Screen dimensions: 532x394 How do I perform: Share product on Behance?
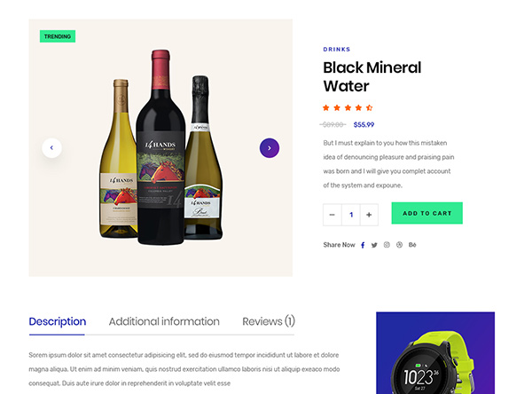[x=412, y=245]
